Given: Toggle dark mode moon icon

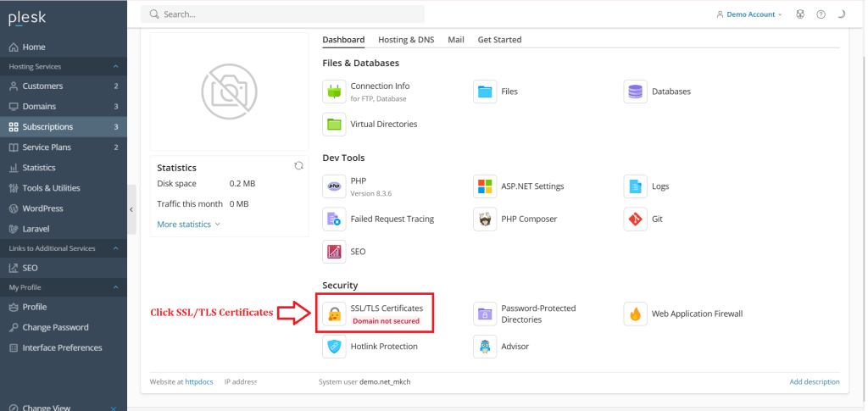Looking at the screenshot, I should pyautogui.click(x=842, y=14).
